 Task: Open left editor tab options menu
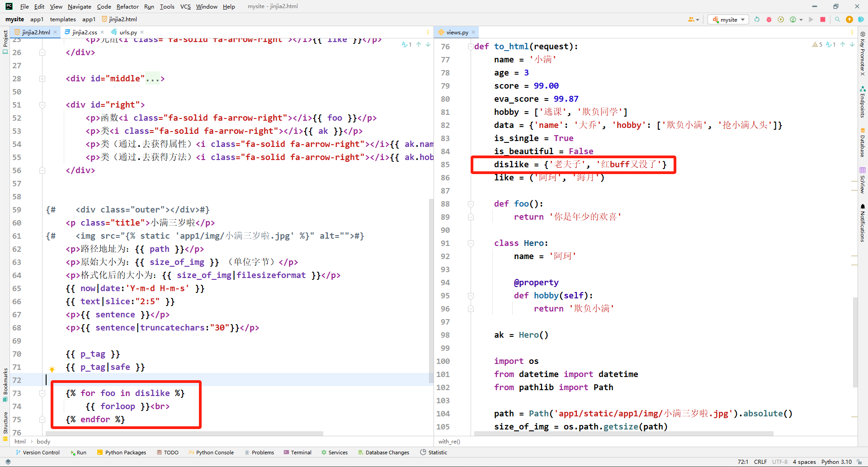[428, 32]
